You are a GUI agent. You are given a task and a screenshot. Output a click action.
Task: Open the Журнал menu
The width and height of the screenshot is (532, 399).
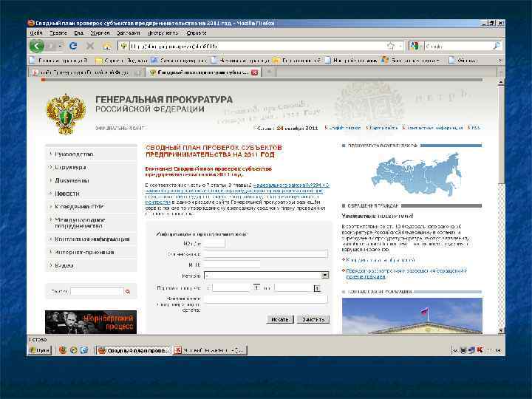click(100, 33)
